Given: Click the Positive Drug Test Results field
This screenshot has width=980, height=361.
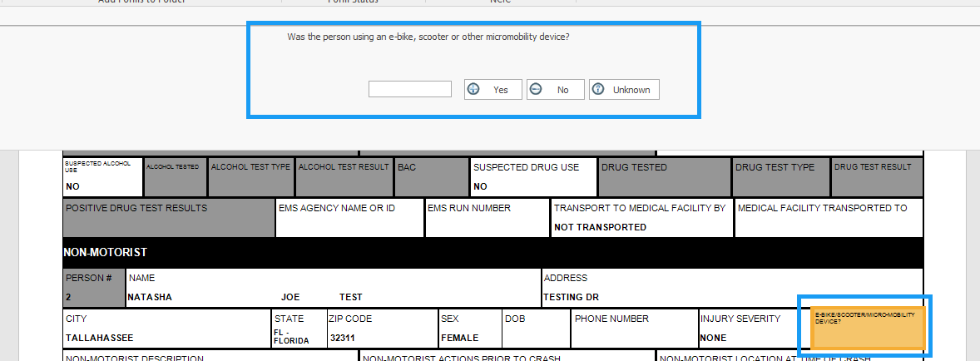Looking at the screenshot, I should click(169, 218).
